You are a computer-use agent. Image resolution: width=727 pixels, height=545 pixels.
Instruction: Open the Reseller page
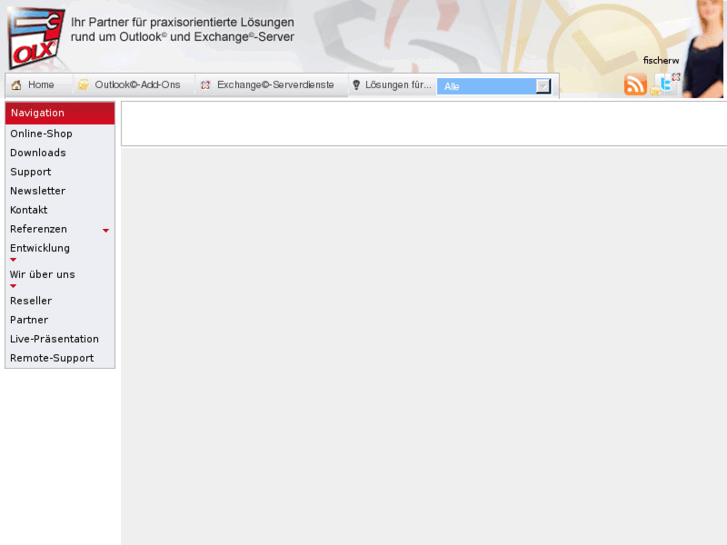pos(31,301)
